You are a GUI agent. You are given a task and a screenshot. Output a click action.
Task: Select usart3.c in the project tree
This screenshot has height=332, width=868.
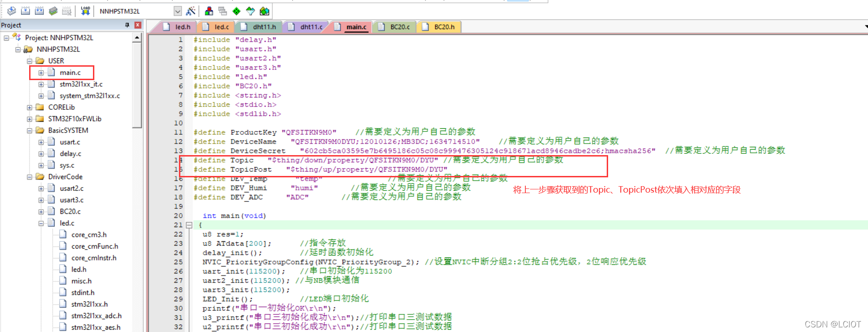(72, 200)
